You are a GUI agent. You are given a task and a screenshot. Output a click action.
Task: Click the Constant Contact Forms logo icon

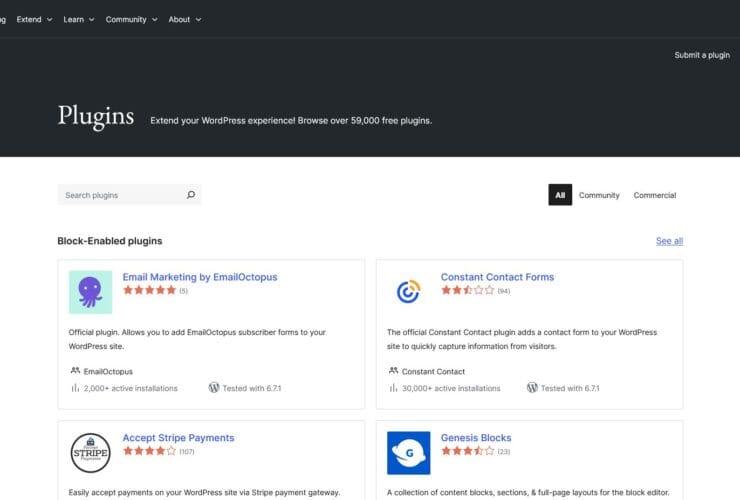408,292
